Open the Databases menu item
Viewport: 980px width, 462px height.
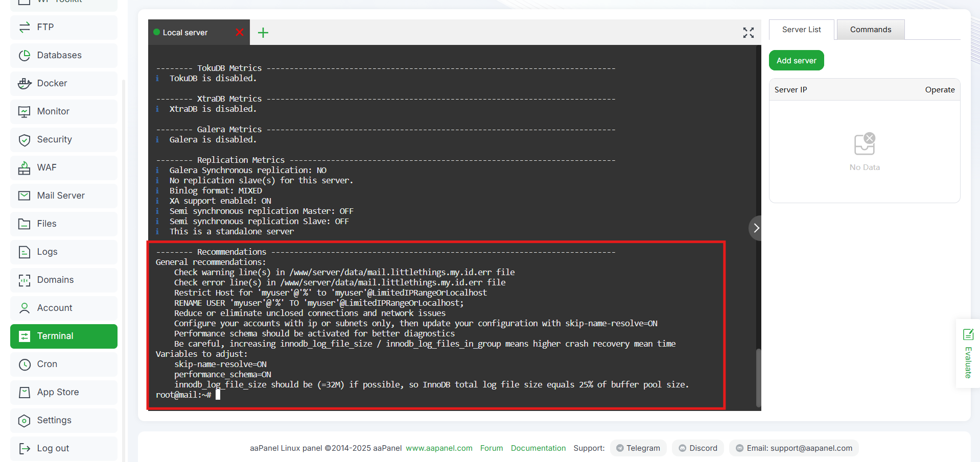64,55
